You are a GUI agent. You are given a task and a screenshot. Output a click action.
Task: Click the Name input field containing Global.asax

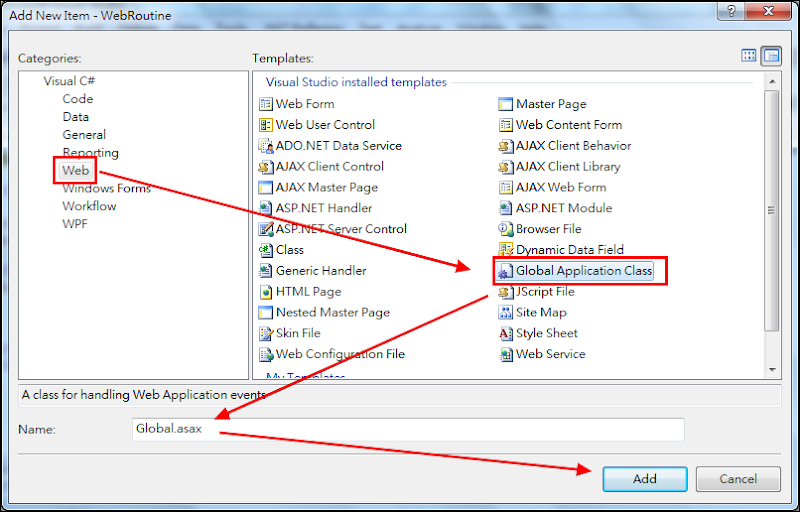click(408, 429)
